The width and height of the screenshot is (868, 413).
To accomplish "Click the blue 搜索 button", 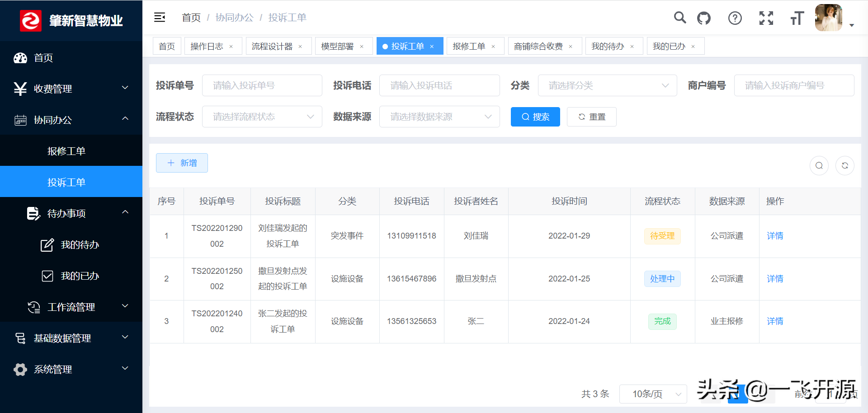I will 535,117.
